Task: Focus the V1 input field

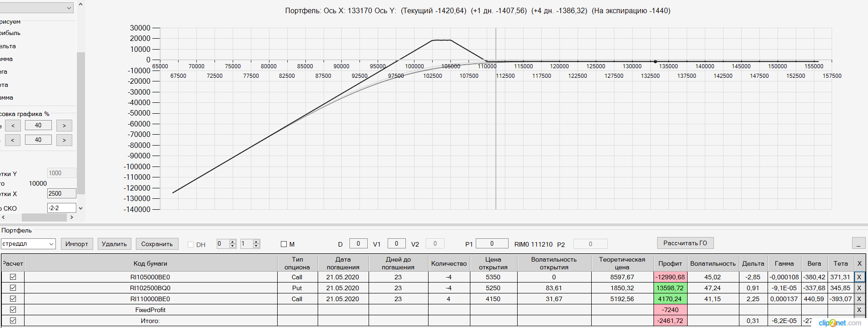Action: tap(397, 244)
